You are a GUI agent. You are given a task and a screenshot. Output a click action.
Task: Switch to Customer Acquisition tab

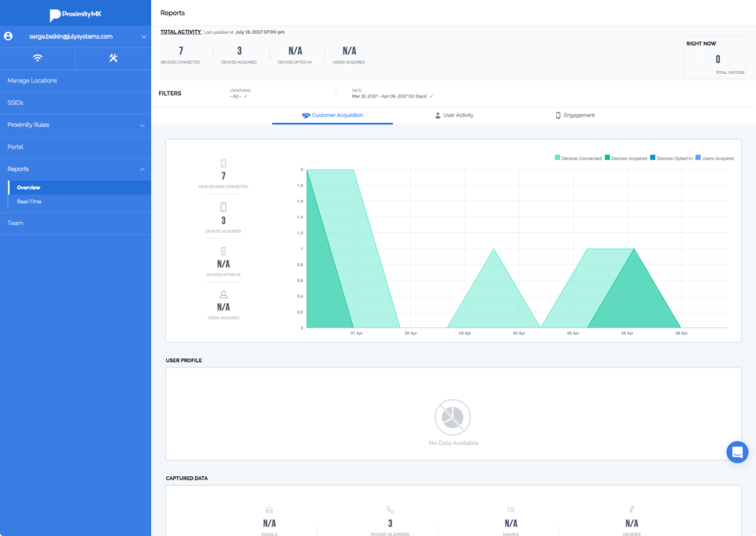332,116
